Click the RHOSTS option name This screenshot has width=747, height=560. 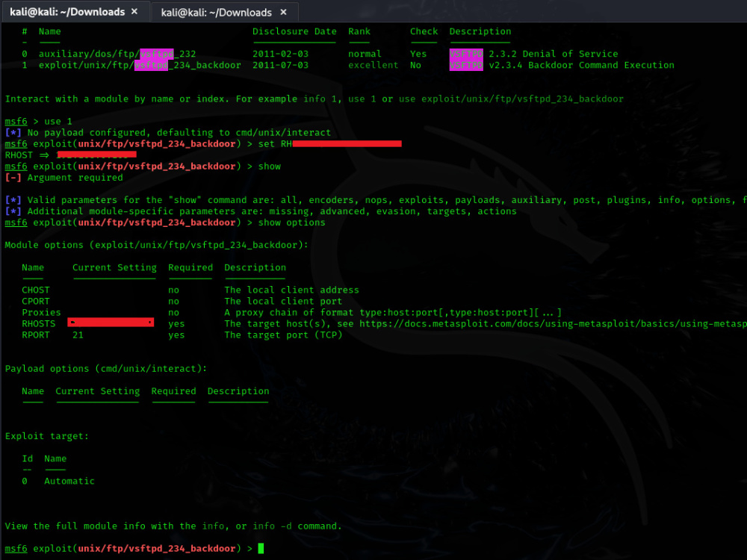[x=39, y=324]
